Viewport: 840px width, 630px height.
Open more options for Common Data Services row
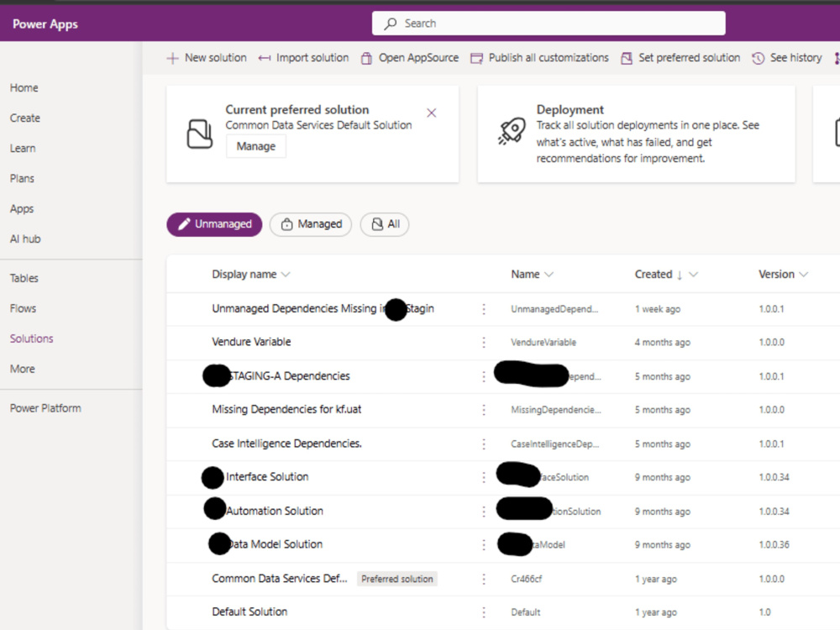click(484, 579)
